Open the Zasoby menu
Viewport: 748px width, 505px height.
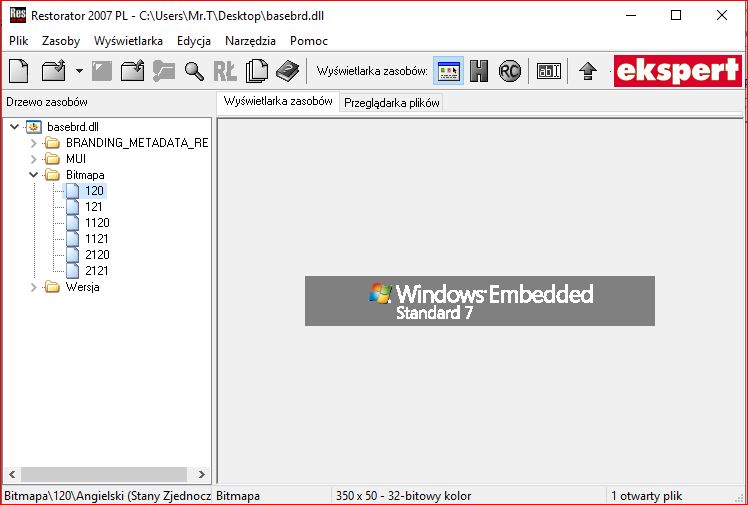click(61, 41)
